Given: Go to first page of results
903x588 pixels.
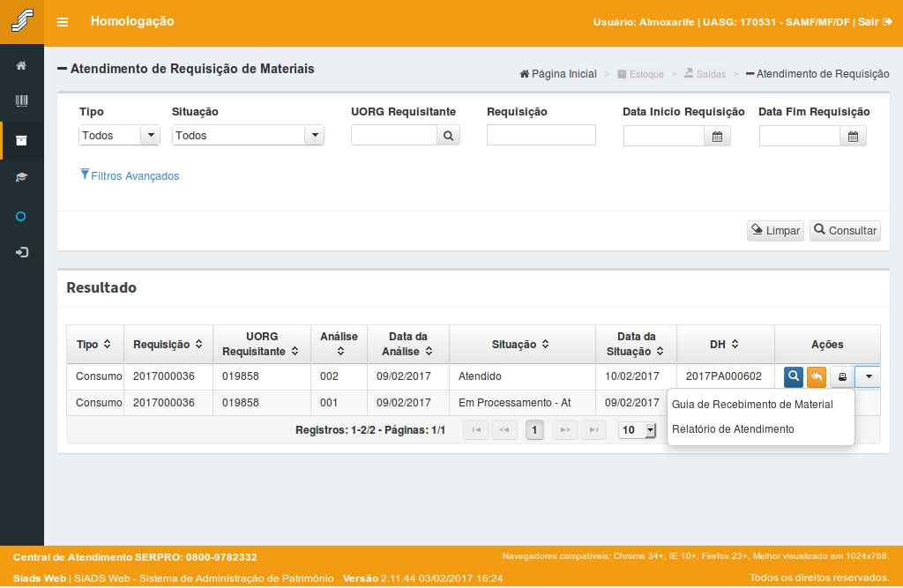Looking at the screenshot, I should (x=476, y=429).
